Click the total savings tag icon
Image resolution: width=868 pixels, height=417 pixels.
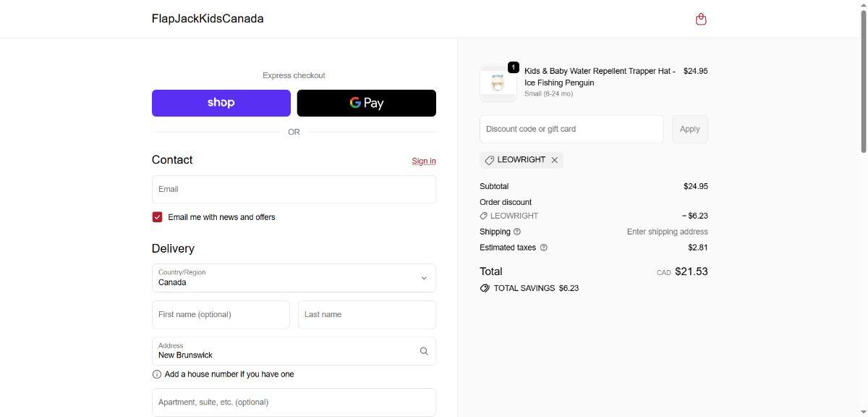point(485,288)
